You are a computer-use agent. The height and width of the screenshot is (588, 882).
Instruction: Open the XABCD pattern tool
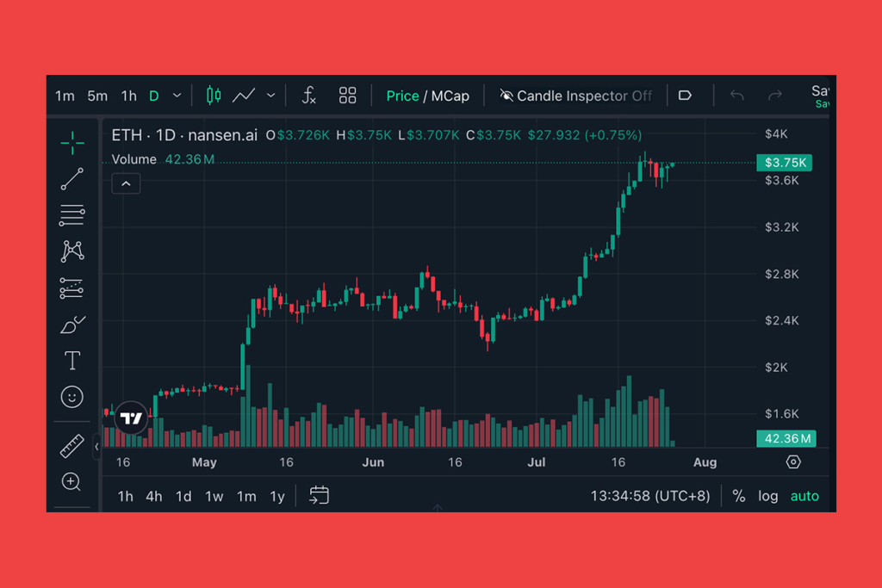coord(72,251)
